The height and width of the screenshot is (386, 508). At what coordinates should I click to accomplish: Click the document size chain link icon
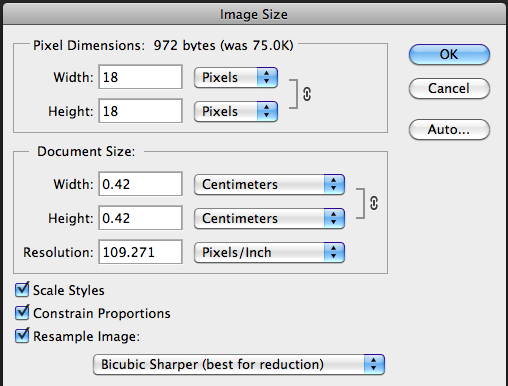374,203
